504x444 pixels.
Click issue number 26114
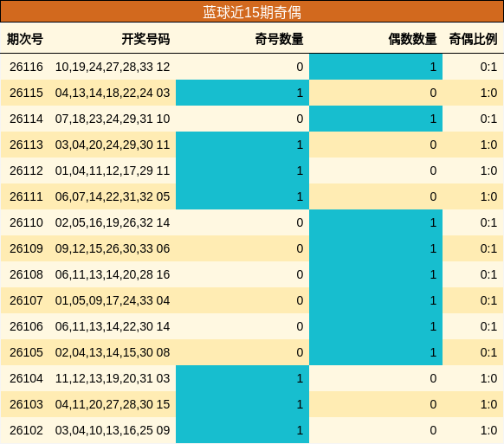point(26,119)
